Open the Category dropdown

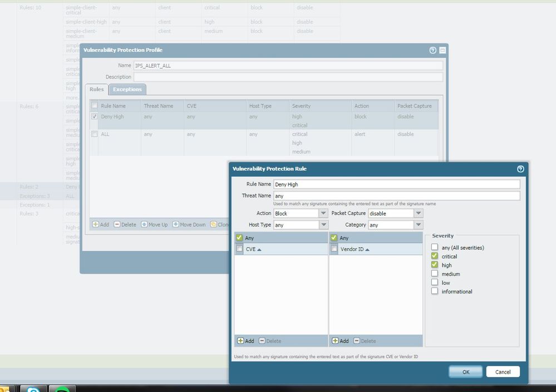pyautogui.click(x=418, y=225)
